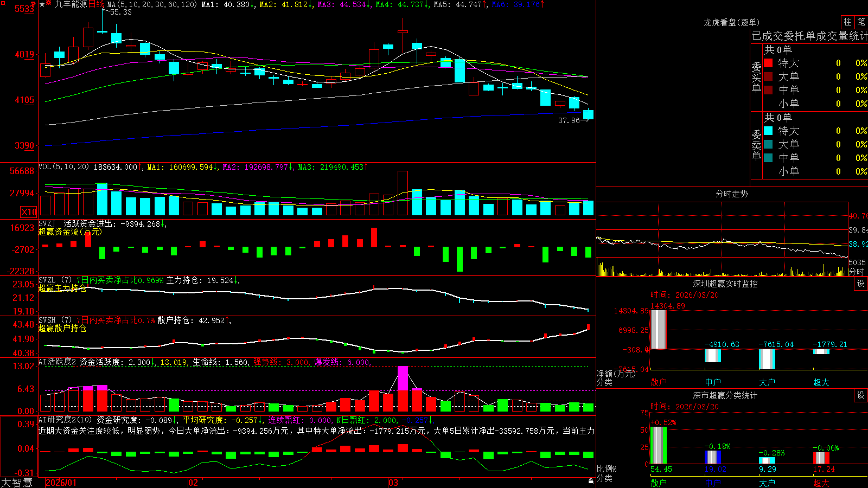Image resolution: width=868 pixels, height=488 pixels.
Task: Click the AI研究度2(10) indicator label
Action: click(66, 419)
